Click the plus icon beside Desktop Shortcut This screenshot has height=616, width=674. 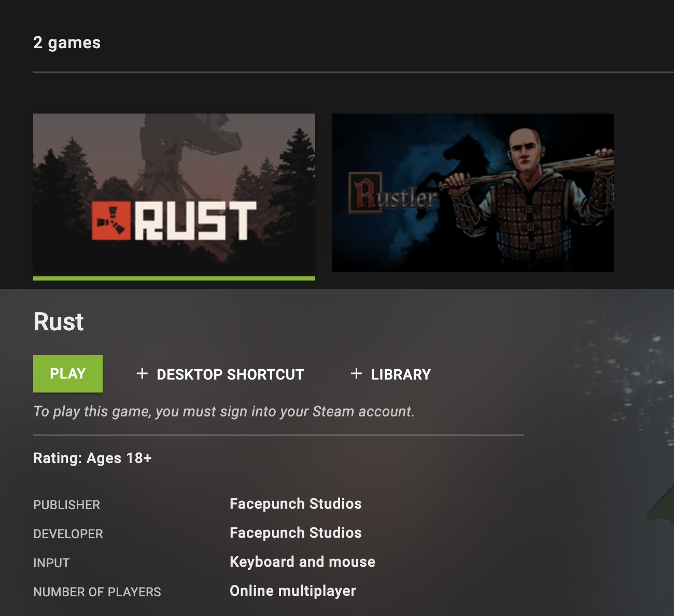coord(142,373)
